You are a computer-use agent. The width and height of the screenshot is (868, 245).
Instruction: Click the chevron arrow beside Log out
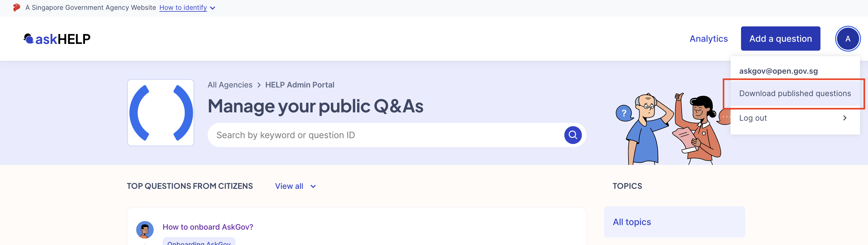point(844,118)
